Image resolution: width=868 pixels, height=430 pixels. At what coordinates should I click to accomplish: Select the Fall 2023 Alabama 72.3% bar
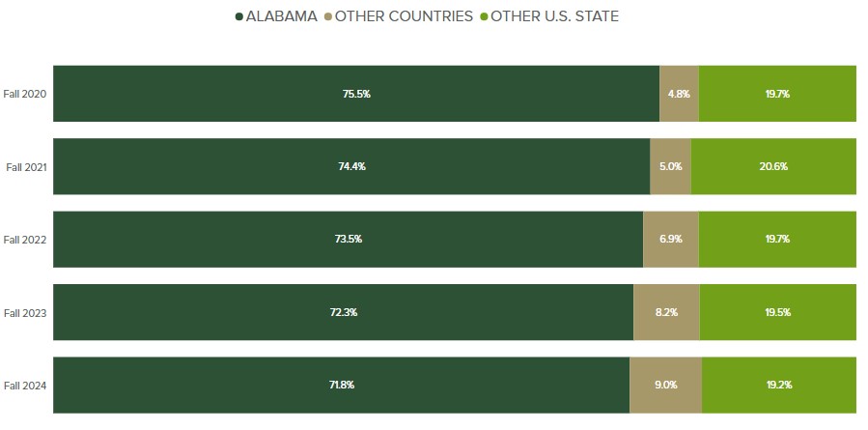point(343,312)
